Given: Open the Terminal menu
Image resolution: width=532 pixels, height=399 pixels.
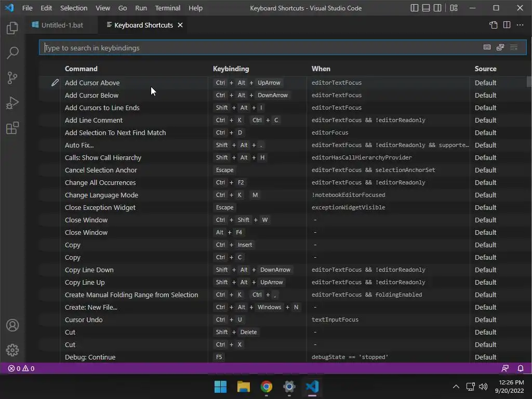Looking at the screenshot, I should tap(168, 8).
